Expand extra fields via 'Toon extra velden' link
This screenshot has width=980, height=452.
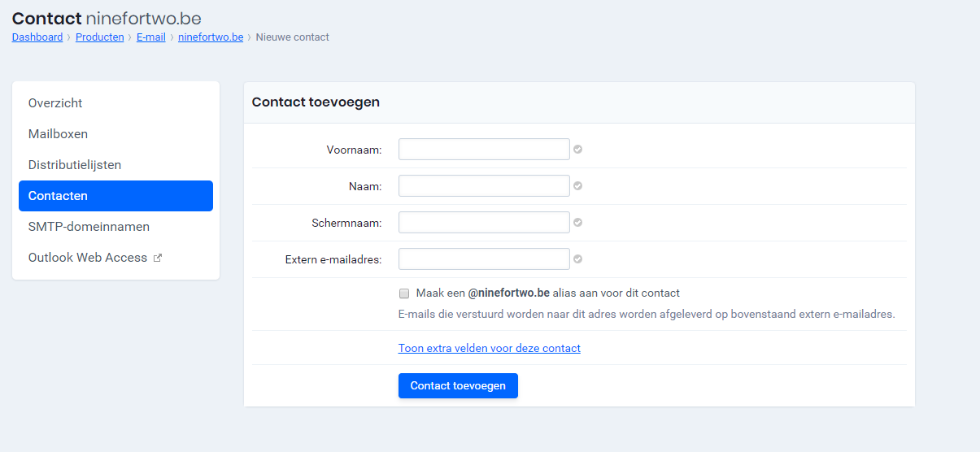point(489,348)
